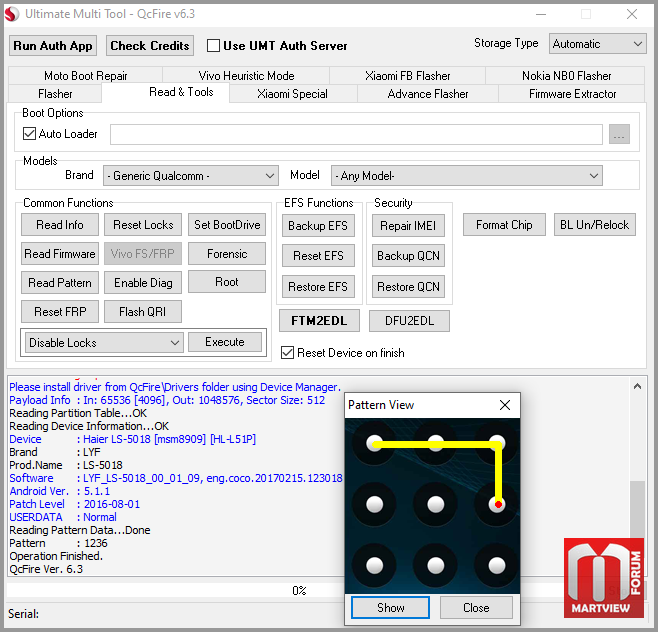The height and width of the screenshot is (632, 658).
Task: Click the Format Chip button
Action: tap(504, 225)
